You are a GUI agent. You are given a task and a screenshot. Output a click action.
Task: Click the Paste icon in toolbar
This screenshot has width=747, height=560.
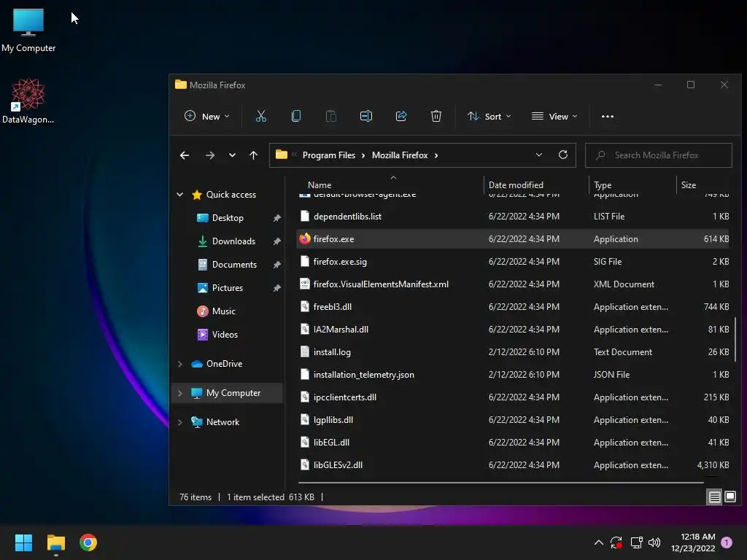pyautogui.click(x=330, y=116)
